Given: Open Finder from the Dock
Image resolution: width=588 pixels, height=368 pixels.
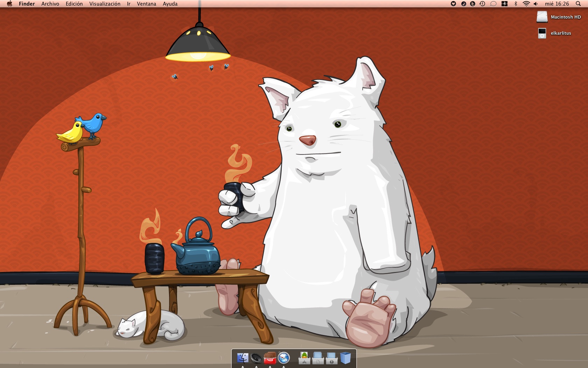Looking at the screenshot, I should (x=243, y=358).
